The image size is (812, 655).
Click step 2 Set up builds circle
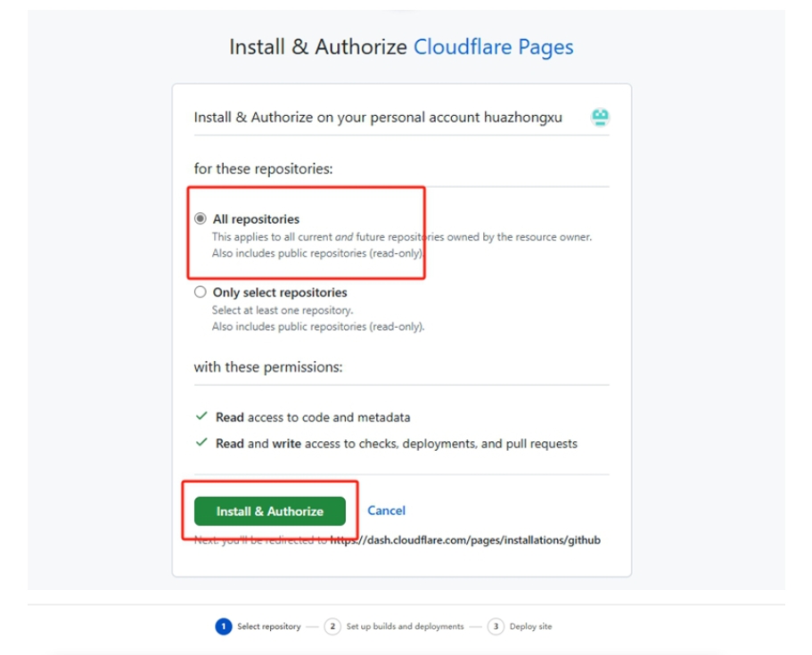332,626
